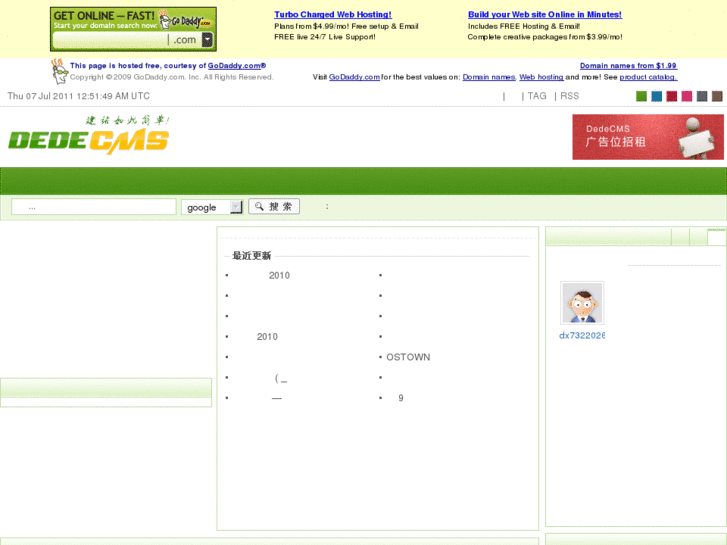Open the domain extension .com dropdown arrow
727x545 pixels.
coord(208,40)
